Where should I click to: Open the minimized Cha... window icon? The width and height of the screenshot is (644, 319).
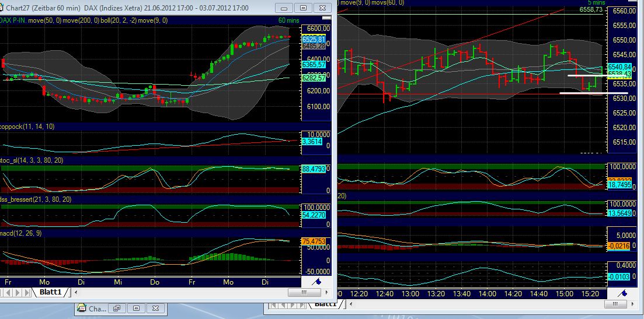pos(82,309)
